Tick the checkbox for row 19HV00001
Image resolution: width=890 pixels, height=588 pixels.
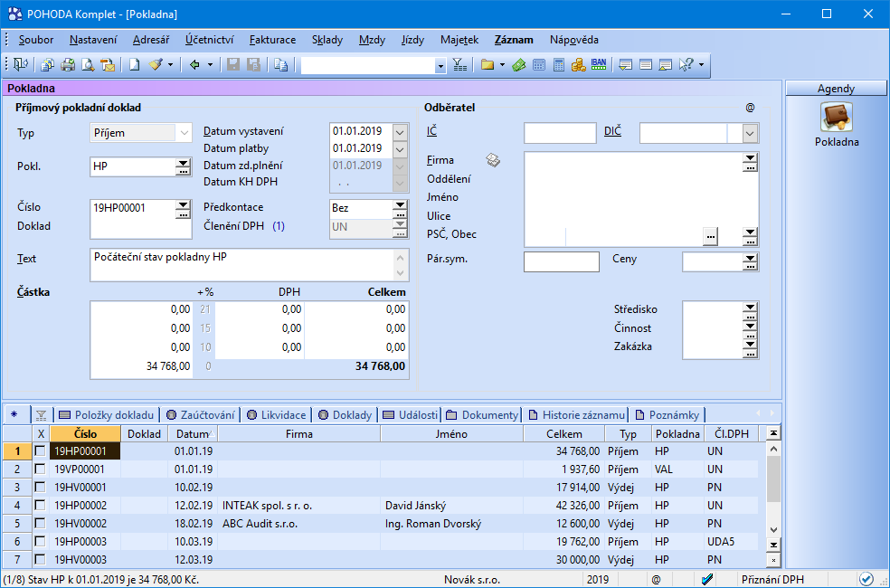point(40,488)
